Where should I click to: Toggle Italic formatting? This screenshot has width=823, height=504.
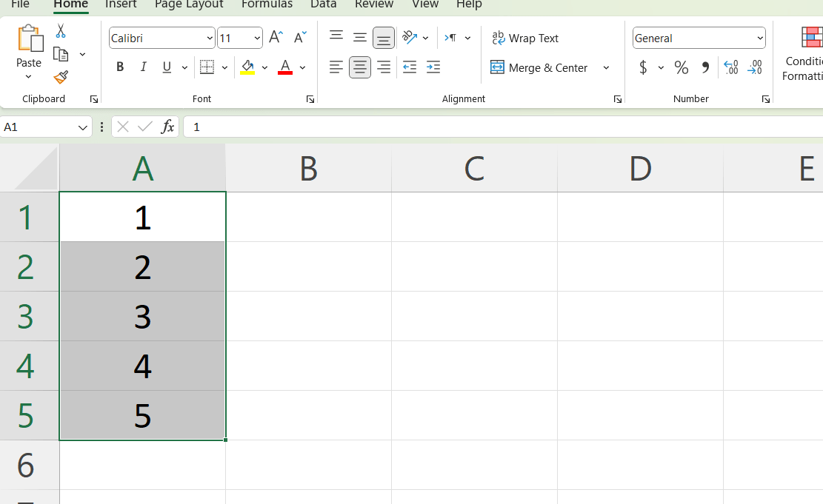pos(143,67)
